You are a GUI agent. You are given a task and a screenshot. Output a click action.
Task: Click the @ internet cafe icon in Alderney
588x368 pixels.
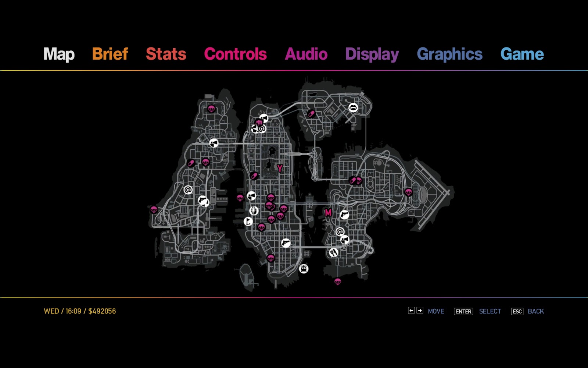pos(188,190)
